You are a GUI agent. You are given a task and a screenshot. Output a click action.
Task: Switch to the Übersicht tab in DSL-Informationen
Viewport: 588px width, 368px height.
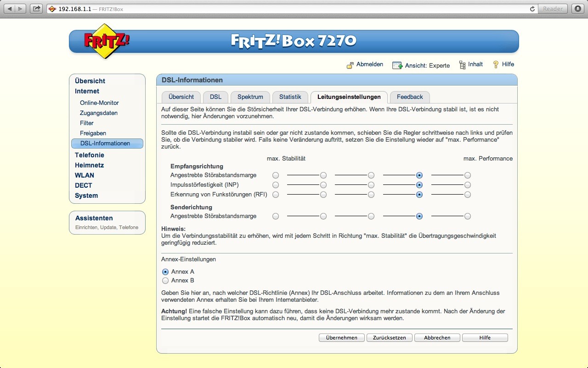(x=181, y=97)
